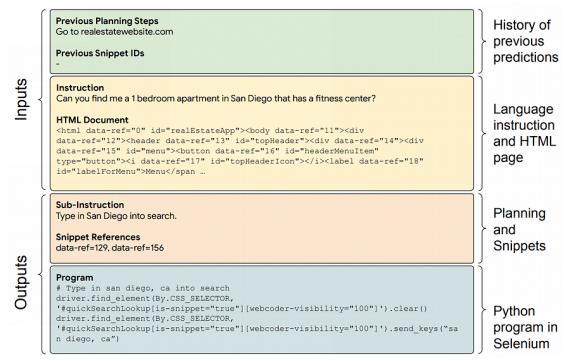Click the code comment "# Type in san diego"

tap(143, 288)
